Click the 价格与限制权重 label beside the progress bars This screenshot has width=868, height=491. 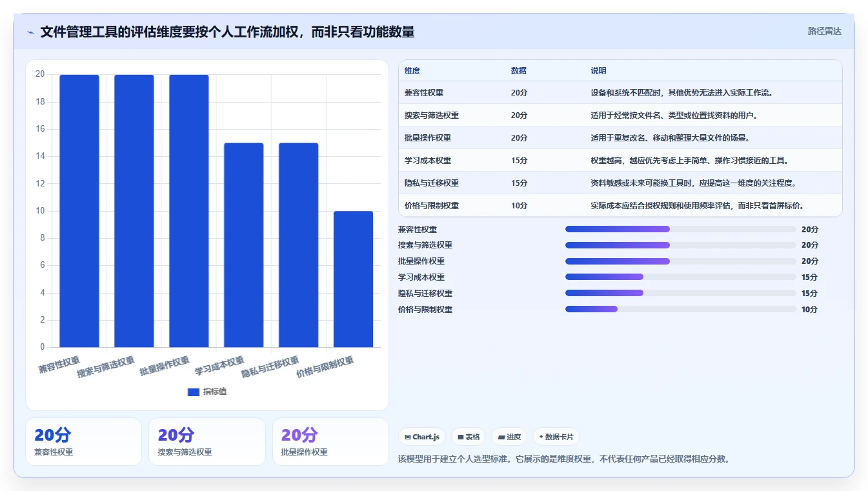pyautogui.click(x=425, y=309)
